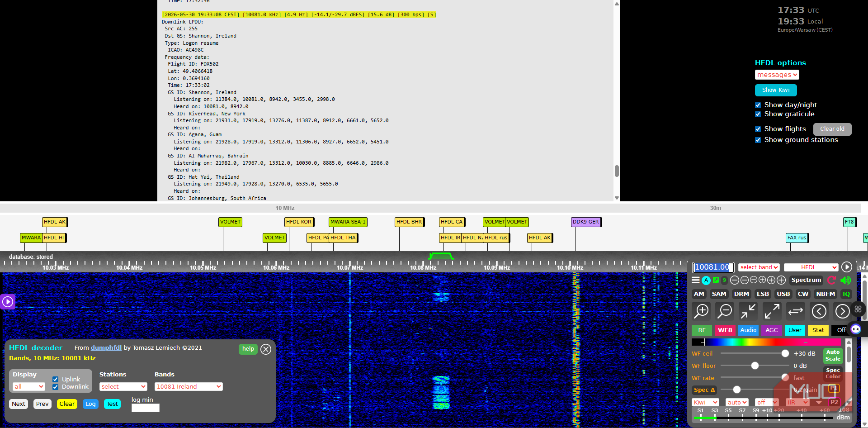Viewport: 868px width, 428px height.
Task: Select USB demodulation mode
Action: tap(783, 294)
